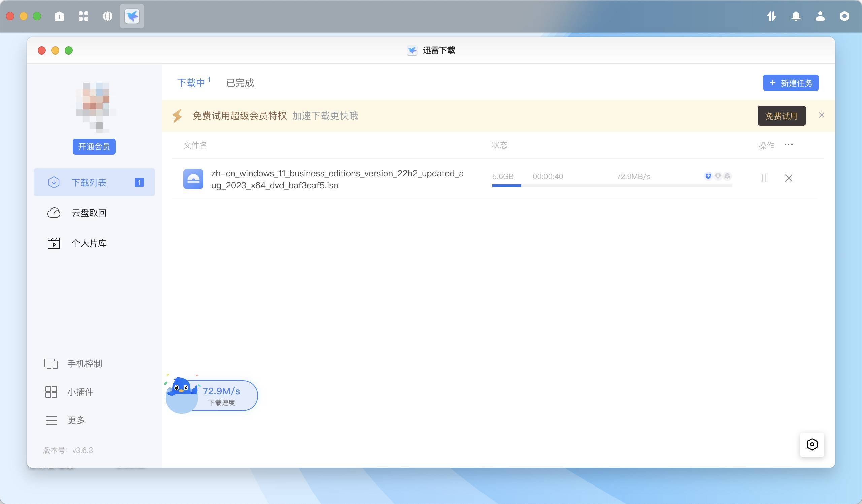The width and height of the screenshot is (862, 504).
Task: Open the home icon in top bar
Action: (x=59, y=16)
